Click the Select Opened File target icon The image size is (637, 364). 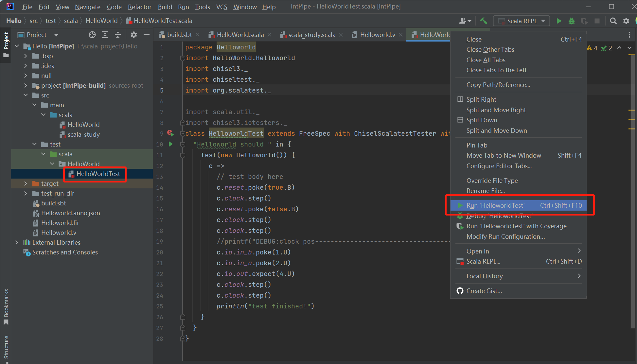(x=92, y=35)
